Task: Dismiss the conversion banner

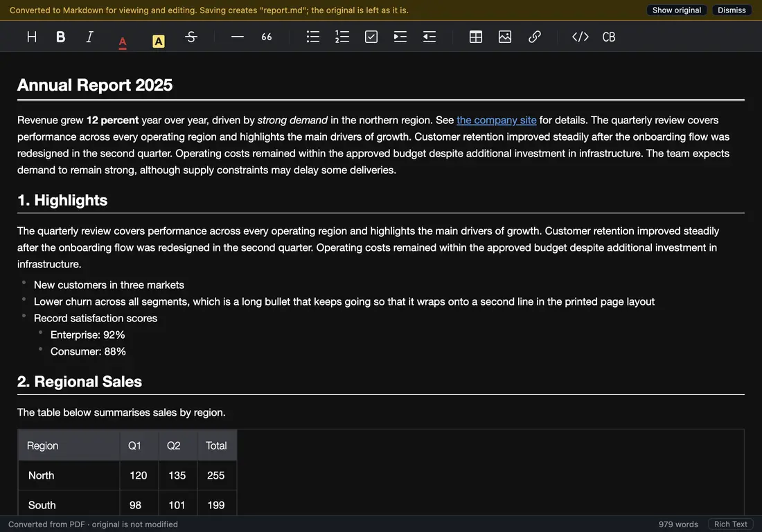Action: tap(732, 10)
